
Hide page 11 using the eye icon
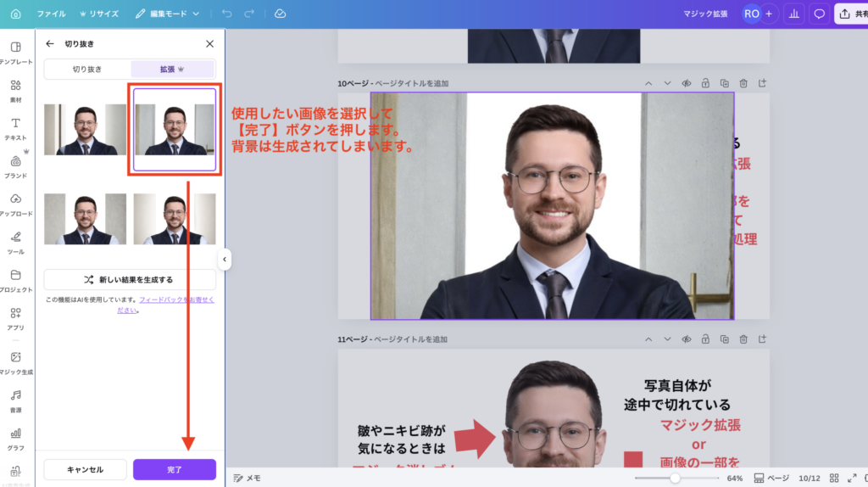pyautogui.click(x=686, y=339)
